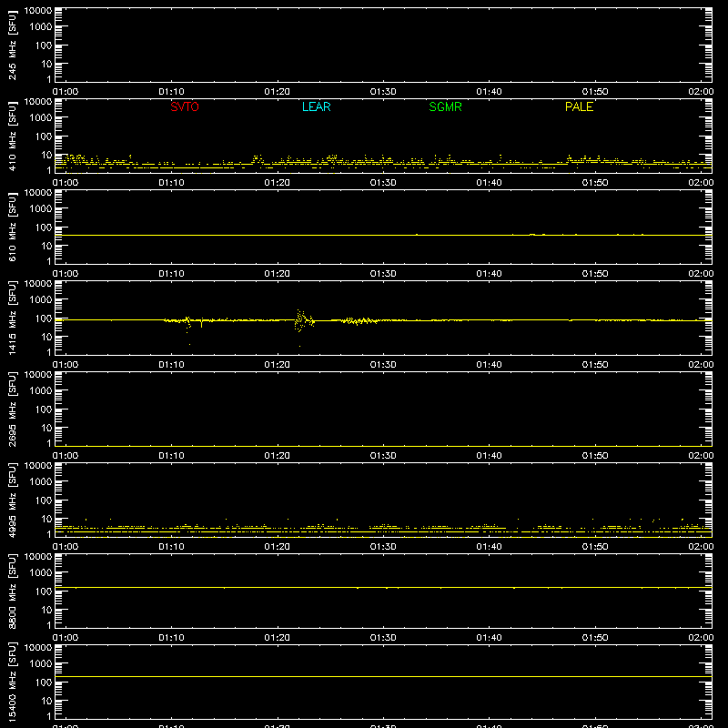728x728 pixels.
Task: Click the 02:00 time label of the 245 MHz plot
Action: (x=701, y=92)
